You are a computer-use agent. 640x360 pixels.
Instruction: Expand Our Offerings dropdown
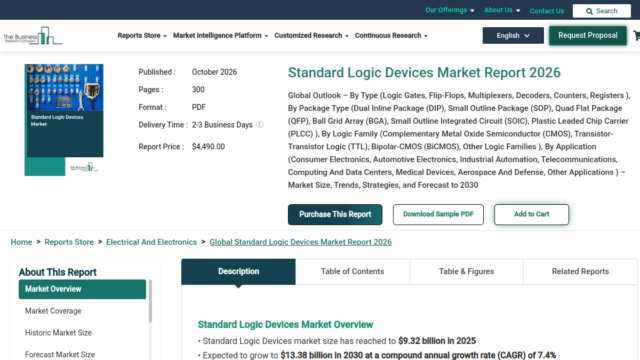coord(450,10)
